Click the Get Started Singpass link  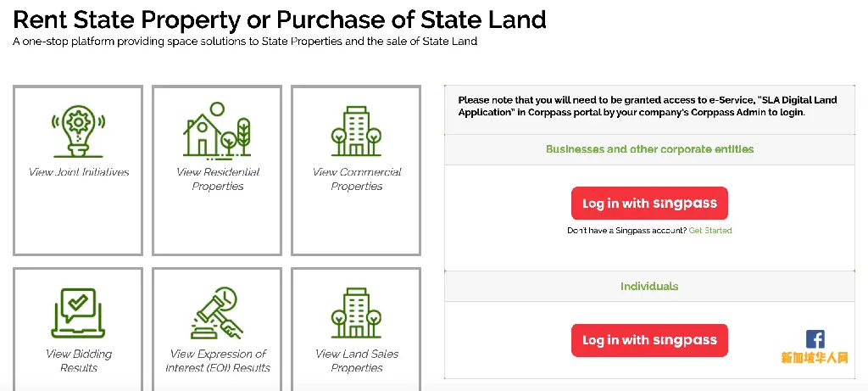710,231
